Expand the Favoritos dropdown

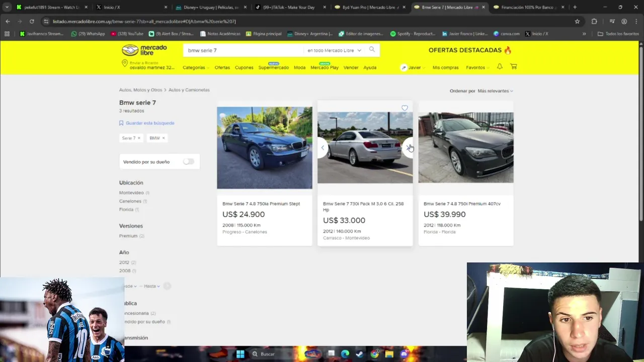[x=477, y=67]
